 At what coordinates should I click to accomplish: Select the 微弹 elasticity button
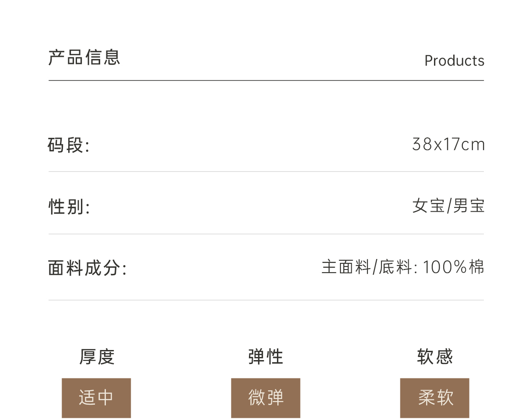tap(266, 398)
